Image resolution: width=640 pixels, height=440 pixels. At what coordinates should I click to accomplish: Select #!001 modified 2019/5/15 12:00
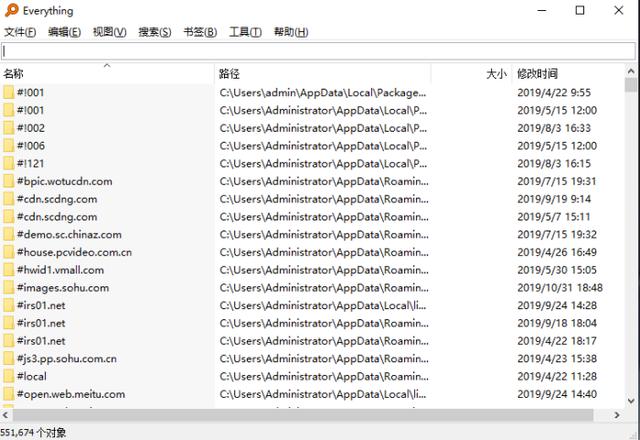click(31, 110)
